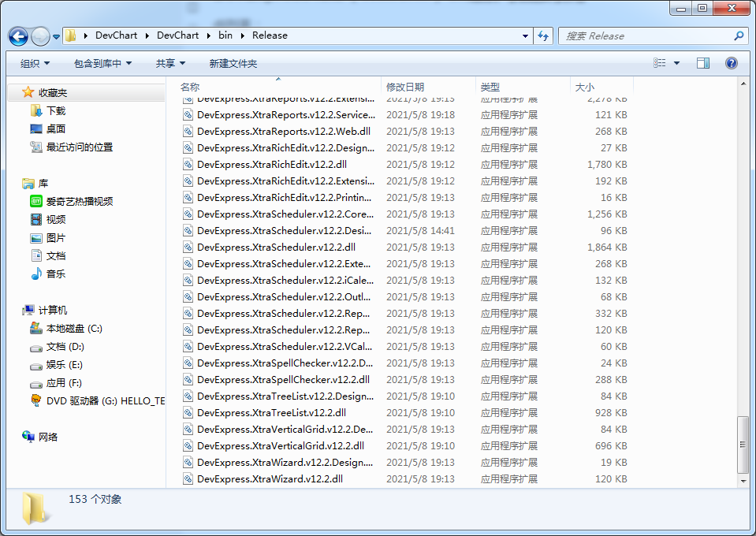
Task: Click the scrollbar down arrow
Action: point(742,483)
